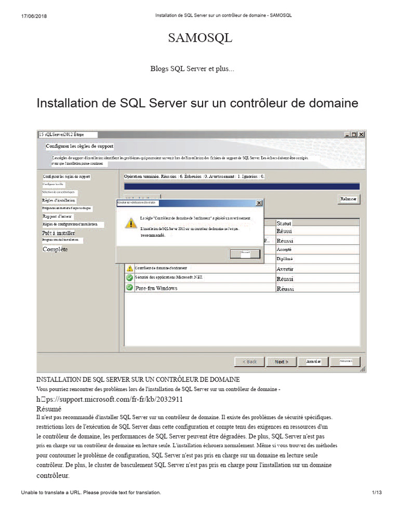This screenshot has width=399, height=532.
Task: Click the Next > button
Action: pyautogui.click(x=281, y=362)
